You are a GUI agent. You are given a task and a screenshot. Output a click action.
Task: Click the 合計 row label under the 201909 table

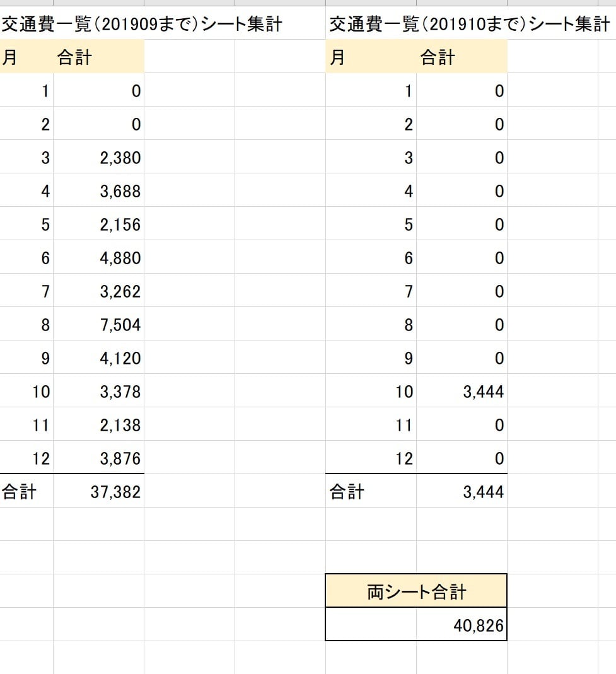[26, 491]
